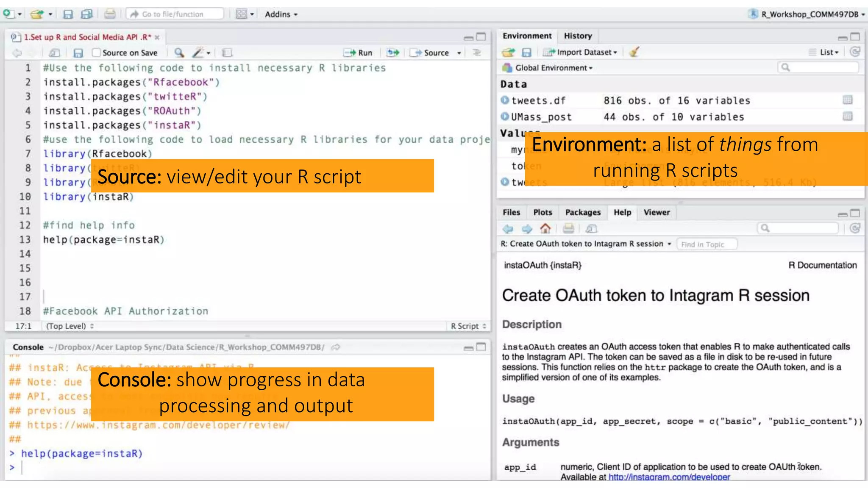Open the Import Dataset dropdown
The image size is (868, 488).
coord(581,52)
